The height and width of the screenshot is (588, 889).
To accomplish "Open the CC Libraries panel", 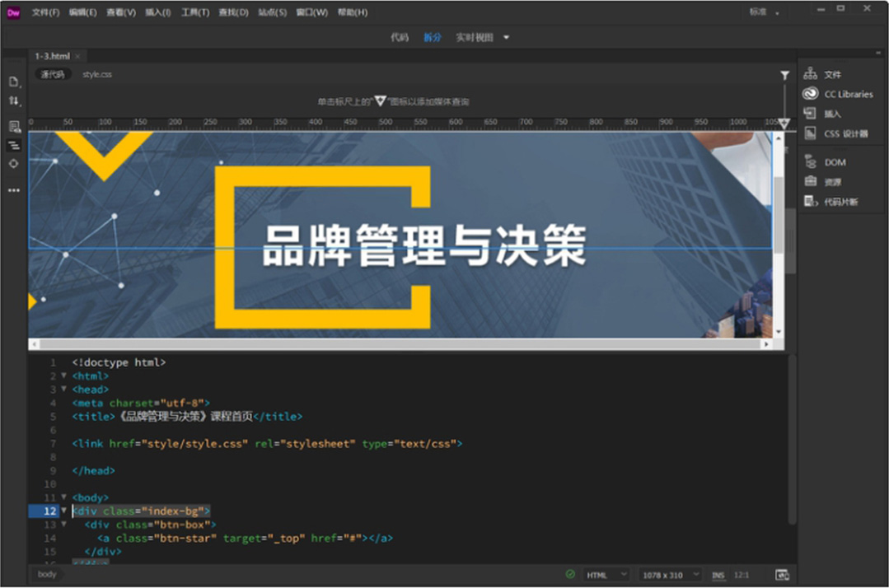I will point(839,94).
